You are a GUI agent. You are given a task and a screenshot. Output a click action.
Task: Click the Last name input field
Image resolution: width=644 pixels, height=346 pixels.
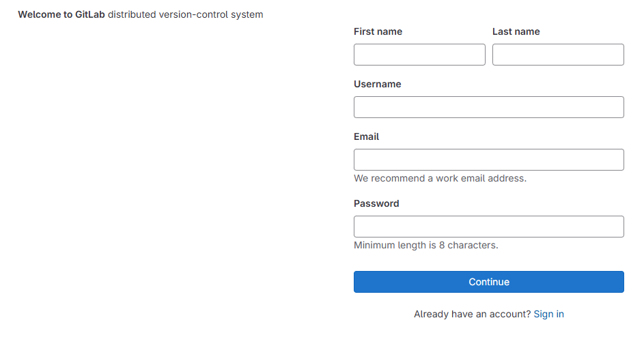558,55
